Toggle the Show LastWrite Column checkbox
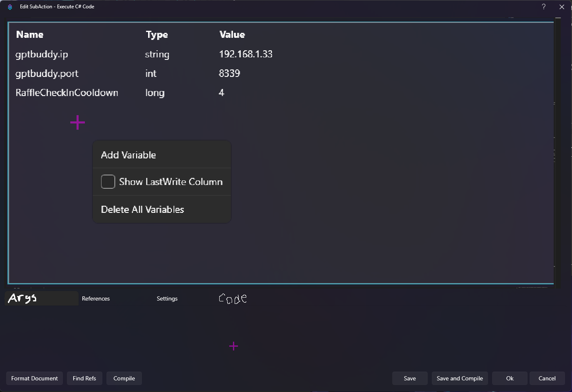This screenshot has width=572, height=392. 108,182
